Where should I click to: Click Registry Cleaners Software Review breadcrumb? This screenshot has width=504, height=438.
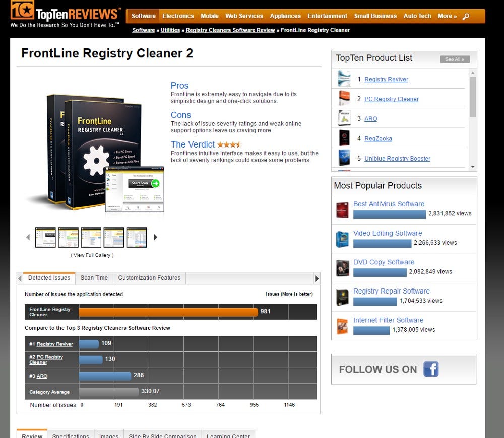(230, 30)
